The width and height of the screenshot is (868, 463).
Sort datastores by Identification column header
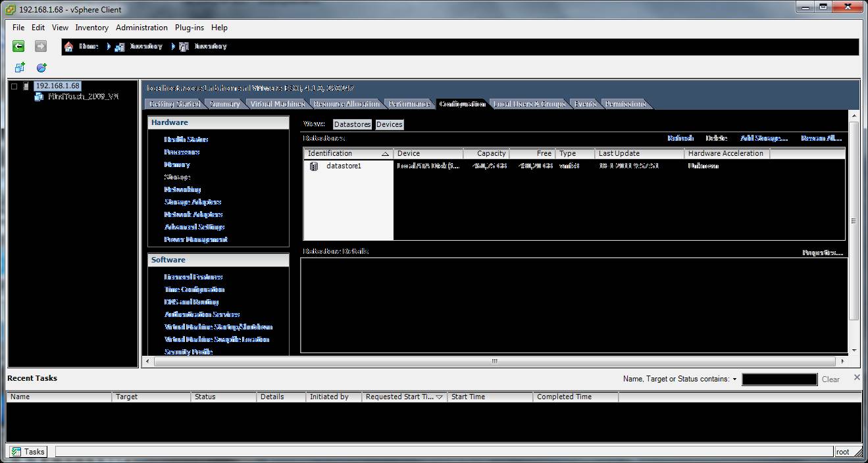347,153
